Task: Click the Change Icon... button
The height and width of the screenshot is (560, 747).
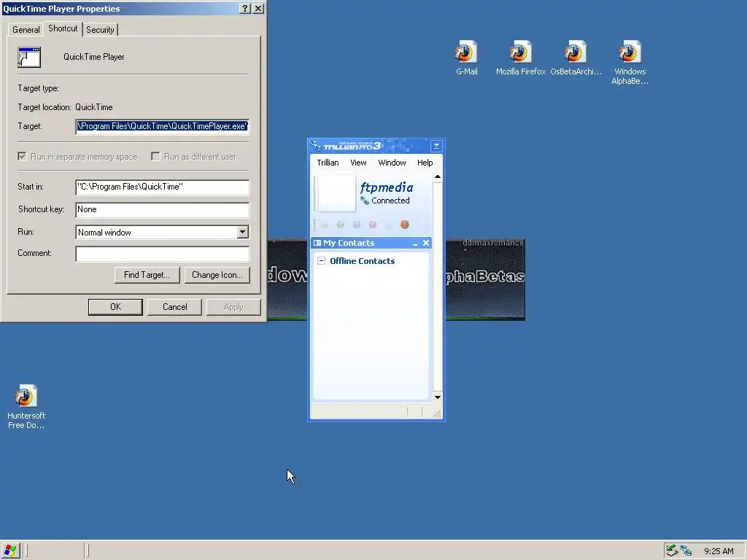Action: 217,275
